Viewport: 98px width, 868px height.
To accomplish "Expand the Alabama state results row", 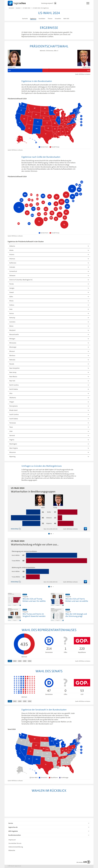I will point(49,246).
